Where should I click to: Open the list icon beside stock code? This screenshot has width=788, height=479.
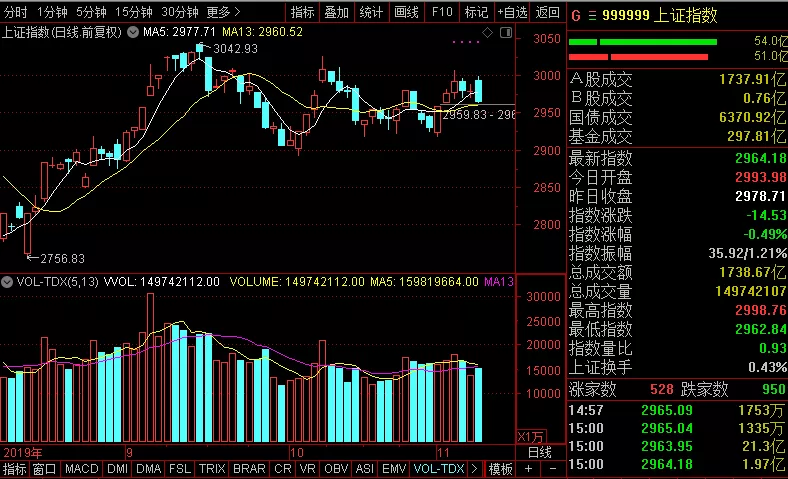[x=592, y=16]
